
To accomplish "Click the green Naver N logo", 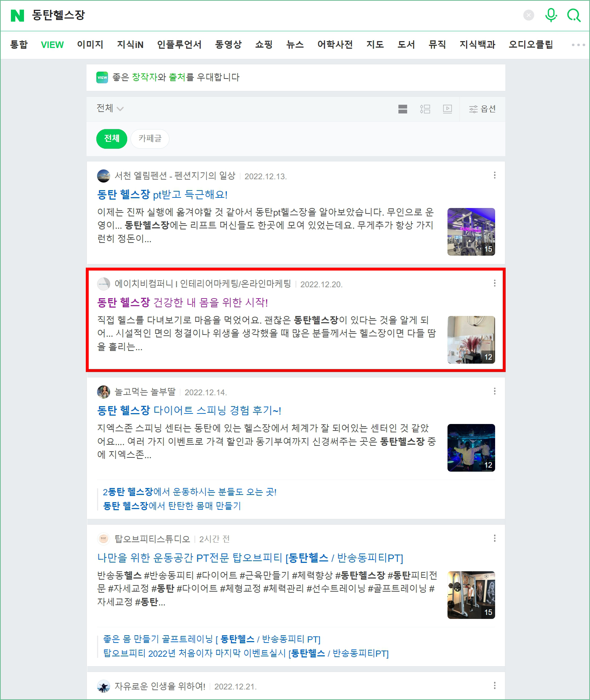I will tap(17, 15).
